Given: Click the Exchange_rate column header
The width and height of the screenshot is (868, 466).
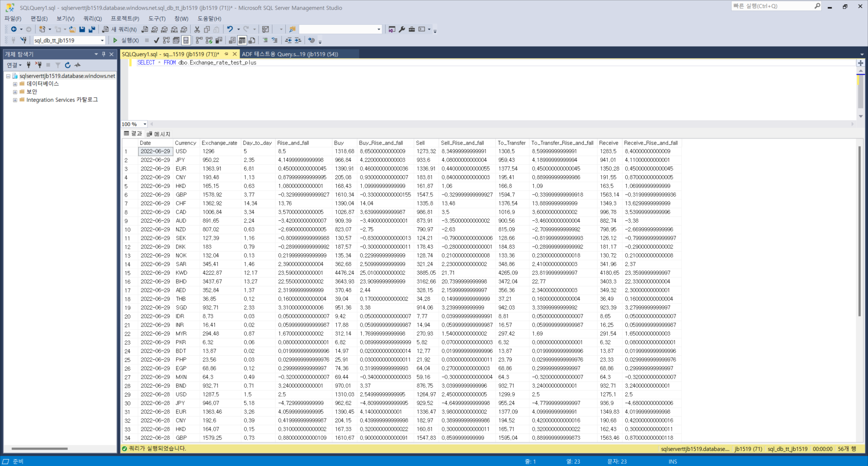Looking at the screenshot, I should (x=220, y=143).
